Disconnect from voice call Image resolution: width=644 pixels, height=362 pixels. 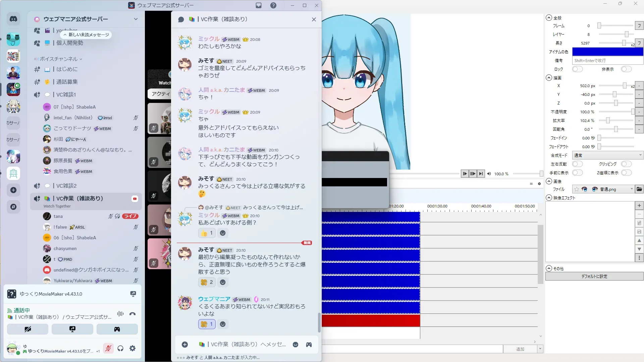(x=132, y=314)
